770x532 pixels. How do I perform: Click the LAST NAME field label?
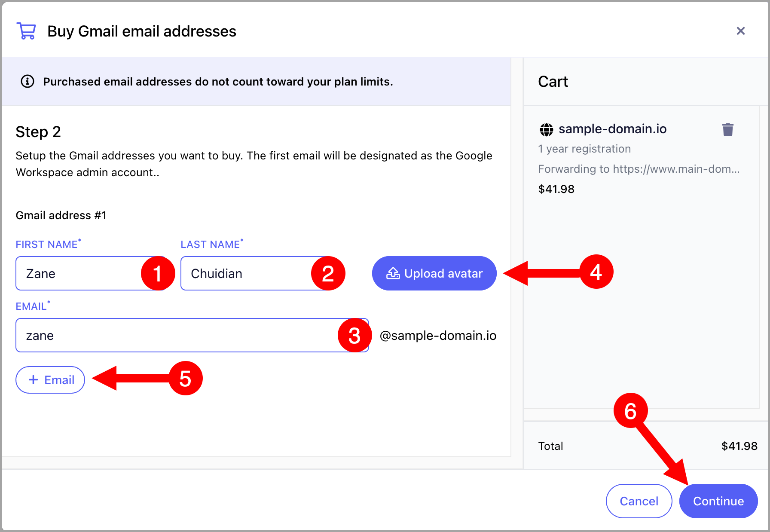click(x=212, y=244)
